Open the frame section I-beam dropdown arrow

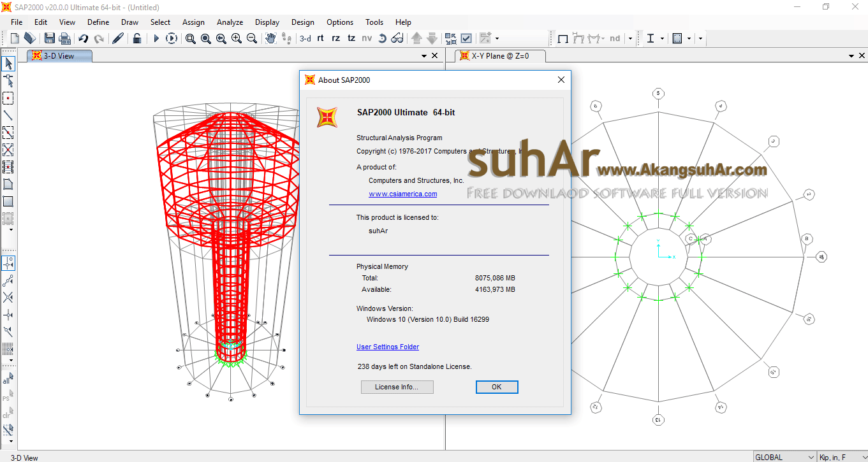[662, 38]
